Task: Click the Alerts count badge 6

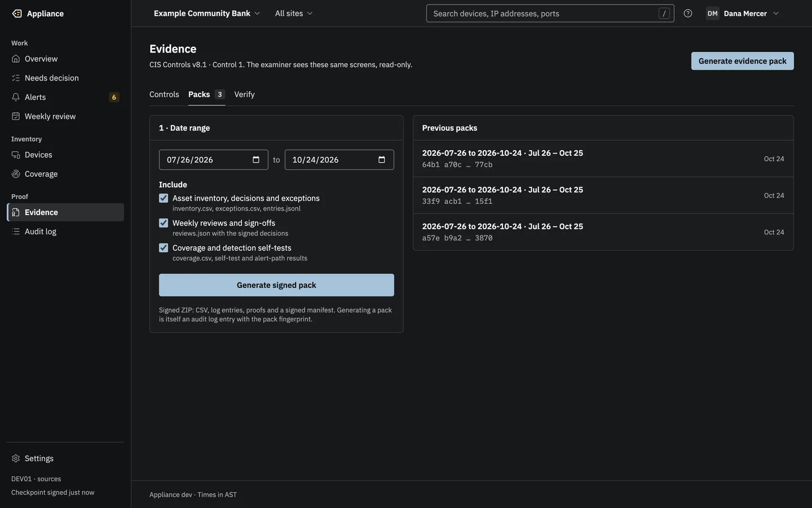Action: [114, 97]
